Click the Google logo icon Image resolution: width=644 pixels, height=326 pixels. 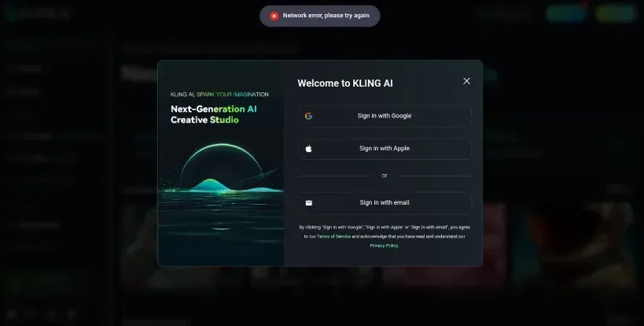[308, 116]
